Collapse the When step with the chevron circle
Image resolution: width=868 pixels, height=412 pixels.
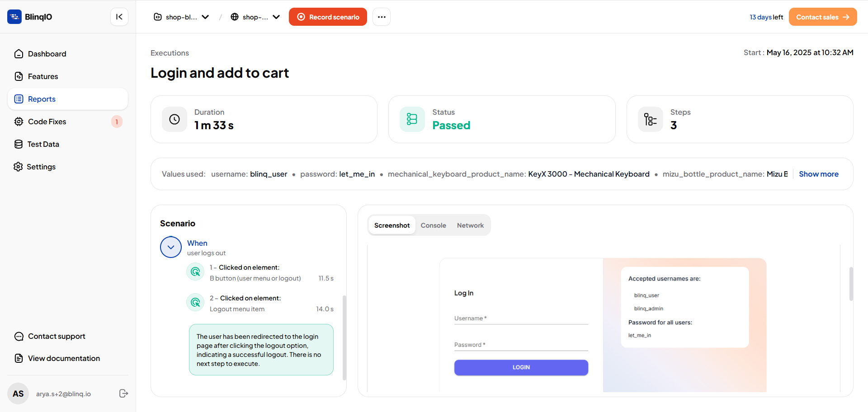click(x=171, y=247)
